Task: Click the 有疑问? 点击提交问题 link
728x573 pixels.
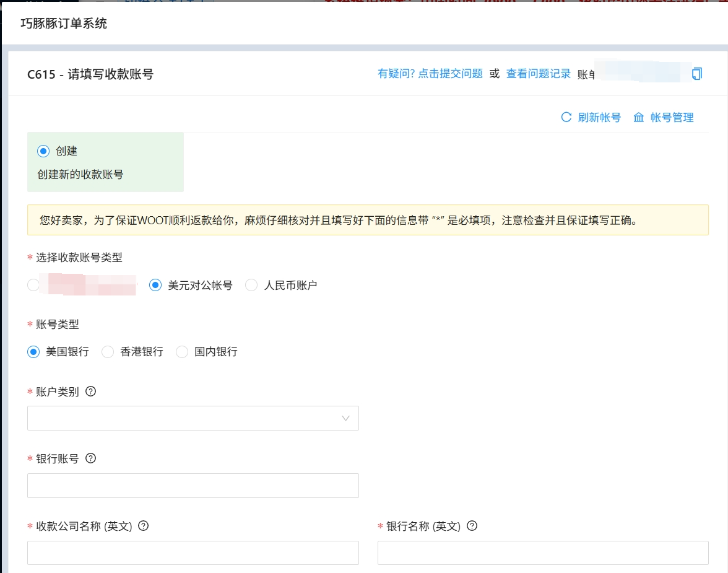Action: tap(430, 74)
